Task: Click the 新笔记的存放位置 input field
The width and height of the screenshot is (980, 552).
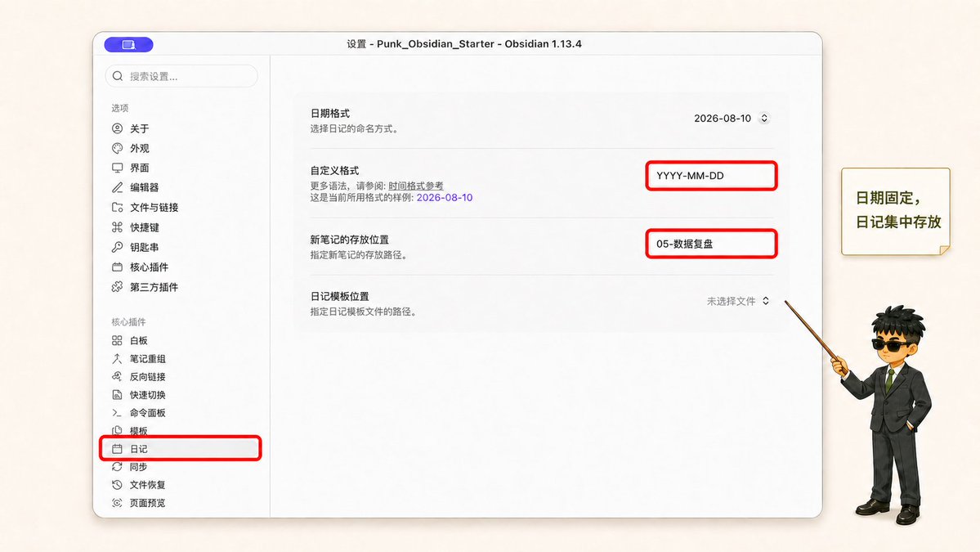Action: click(x=711, y=244)
